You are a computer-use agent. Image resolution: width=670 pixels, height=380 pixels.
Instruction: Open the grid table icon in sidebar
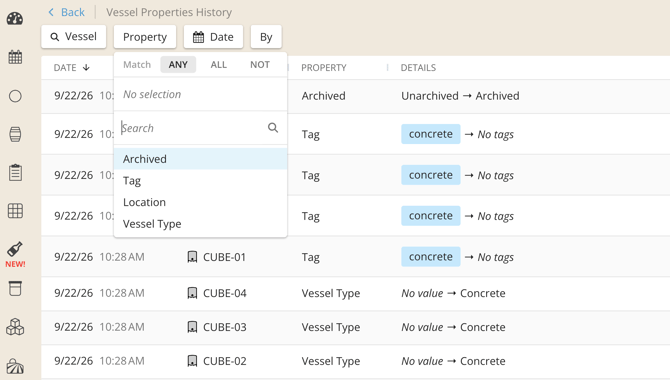pyautogui.click(x=15, y=211)
